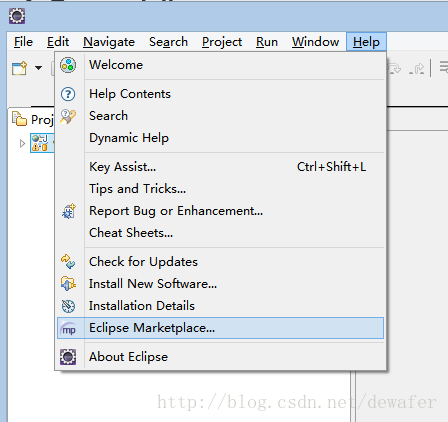
Task: Click the Project Explorer tab
Action: (33, 119)
